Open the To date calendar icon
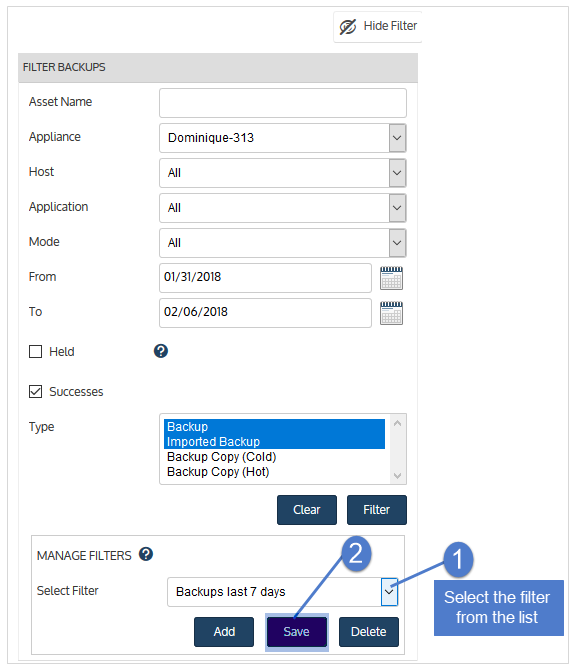This screenshot has height=670, width=575. pyautogui.click(x=391, y=313)
